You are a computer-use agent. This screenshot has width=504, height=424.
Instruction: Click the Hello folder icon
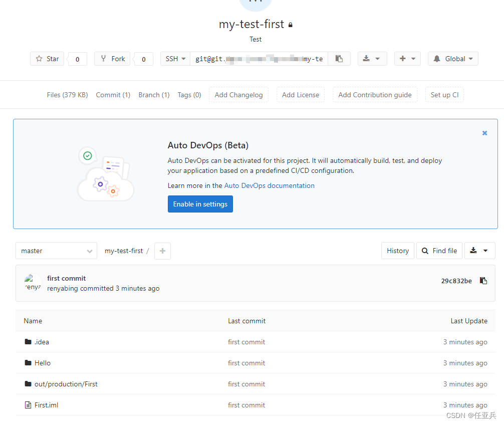point(28,362)
